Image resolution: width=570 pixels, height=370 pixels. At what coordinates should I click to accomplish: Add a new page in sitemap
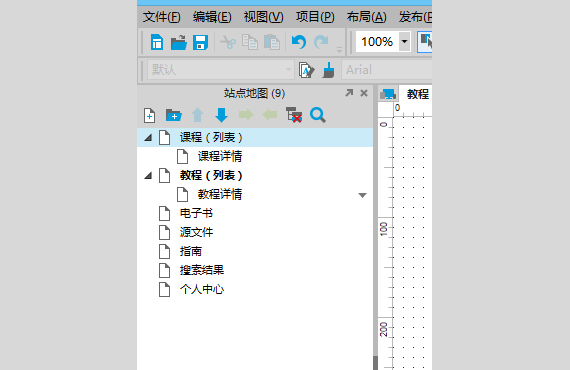pos(149,116)
